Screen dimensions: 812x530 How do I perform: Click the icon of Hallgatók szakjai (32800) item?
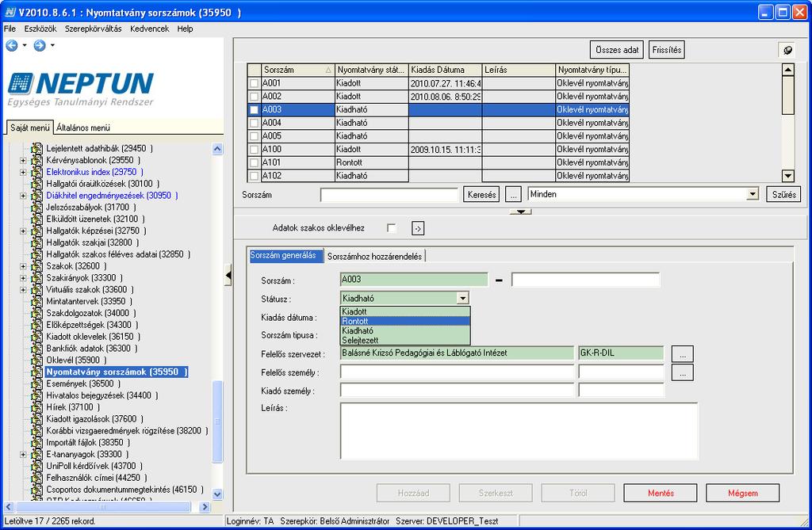[x=36, y=242]
